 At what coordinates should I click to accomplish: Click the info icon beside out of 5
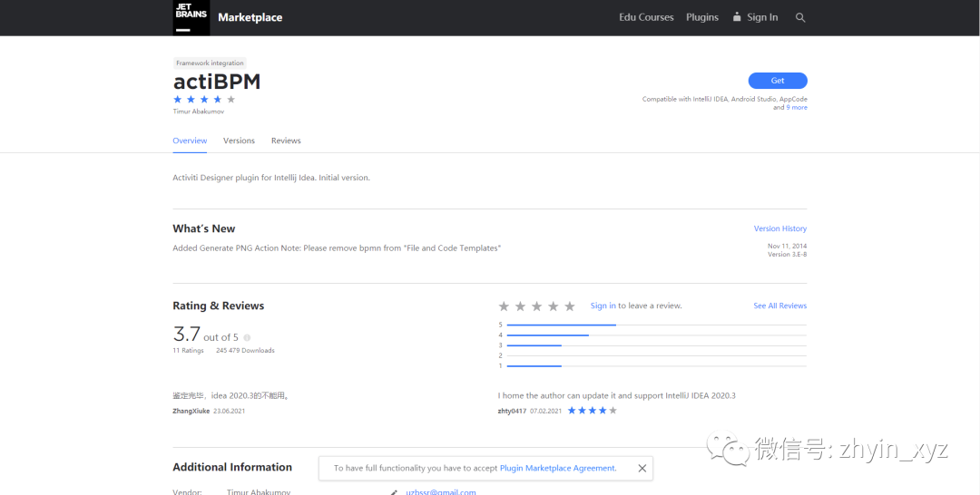pyautogui.click(x=247, y=337)
